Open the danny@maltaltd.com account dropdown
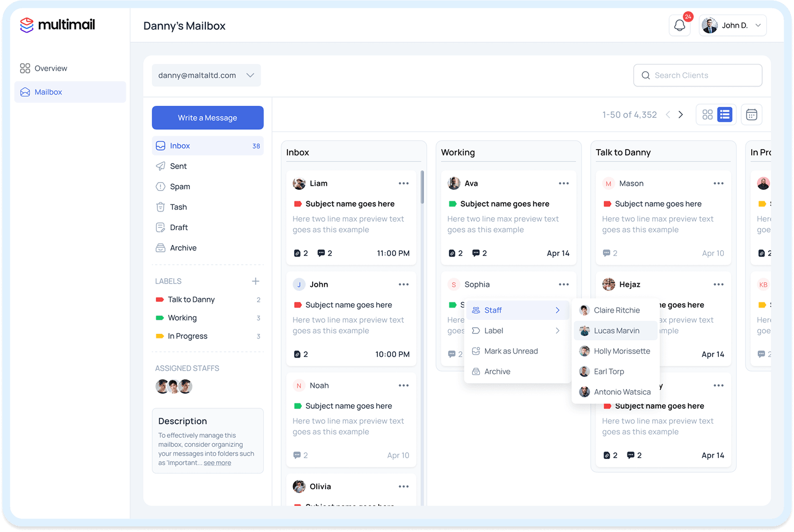 [x=206, y=75]
